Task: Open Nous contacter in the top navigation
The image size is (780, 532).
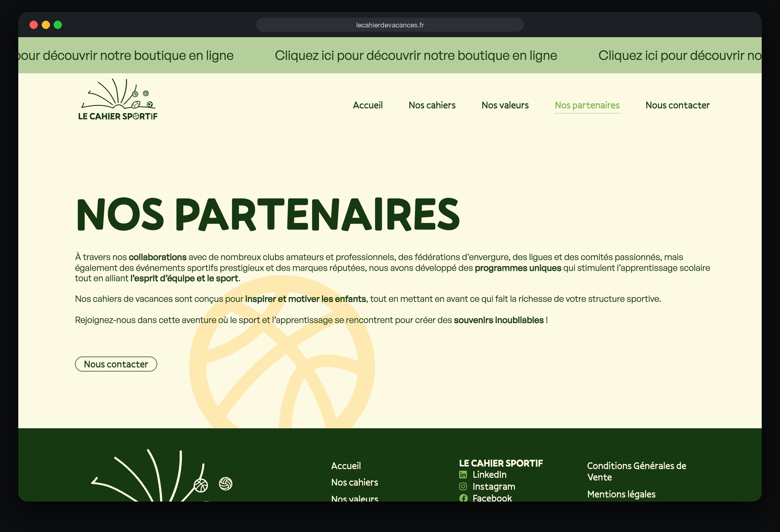Action: (x=677, y=105)
